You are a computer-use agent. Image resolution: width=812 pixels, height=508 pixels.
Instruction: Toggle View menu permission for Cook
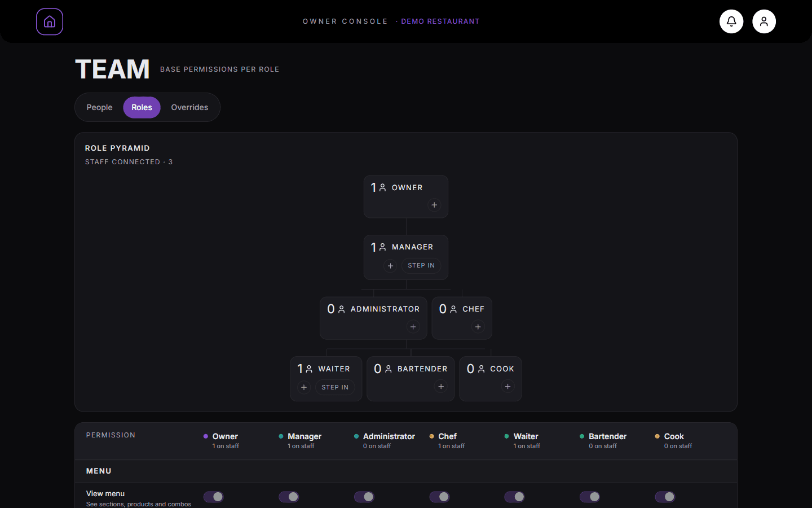pos(665,497)
